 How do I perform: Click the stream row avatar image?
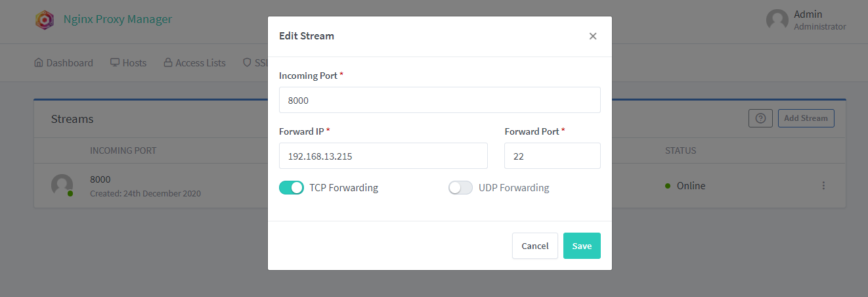coord(62,185)
